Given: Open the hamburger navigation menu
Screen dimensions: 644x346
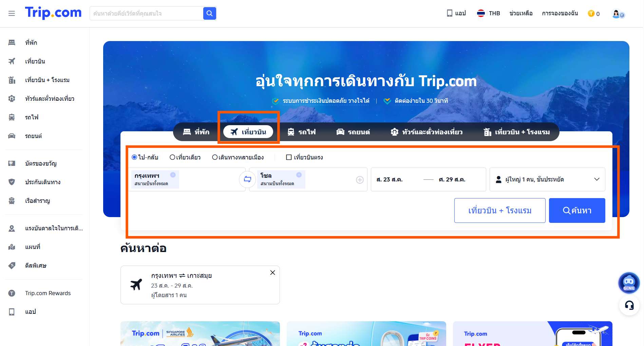Looking at the screenshot, I should pyautogui.click(x=12, y=13).
